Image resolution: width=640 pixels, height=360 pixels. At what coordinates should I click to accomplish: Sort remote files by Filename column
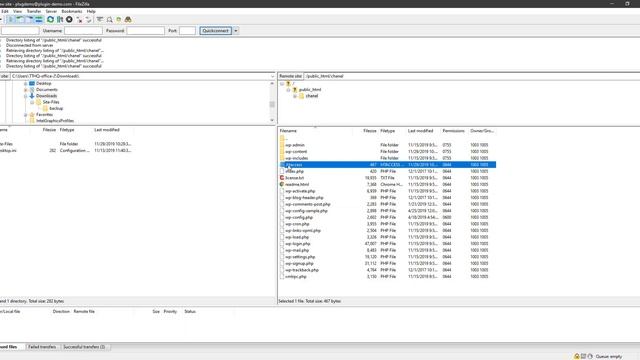[x=288, y=131]
